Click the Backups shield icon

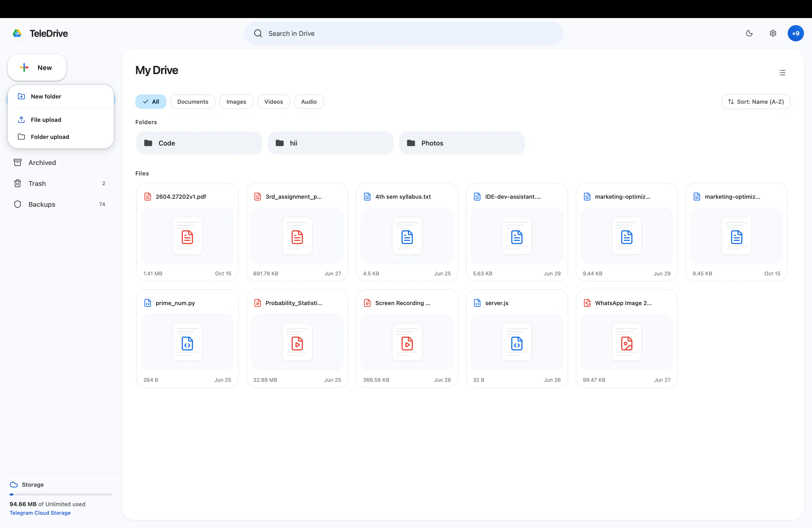[x=17, y=204]
